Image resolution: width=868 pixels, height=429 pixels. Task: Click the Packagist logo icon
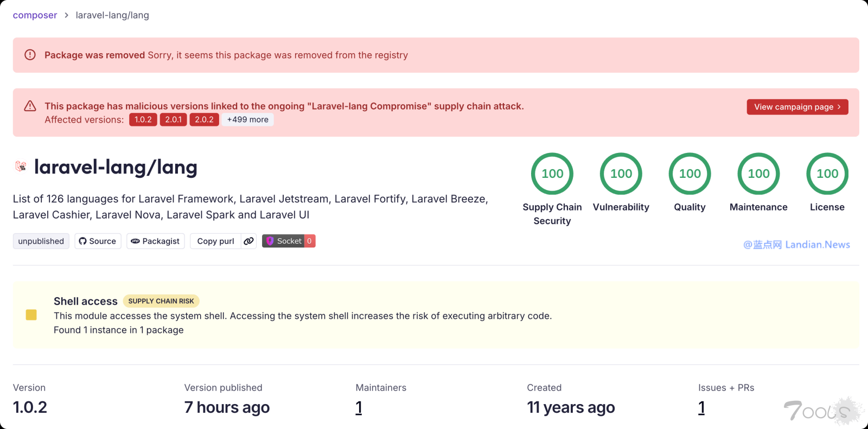(136, 241)
